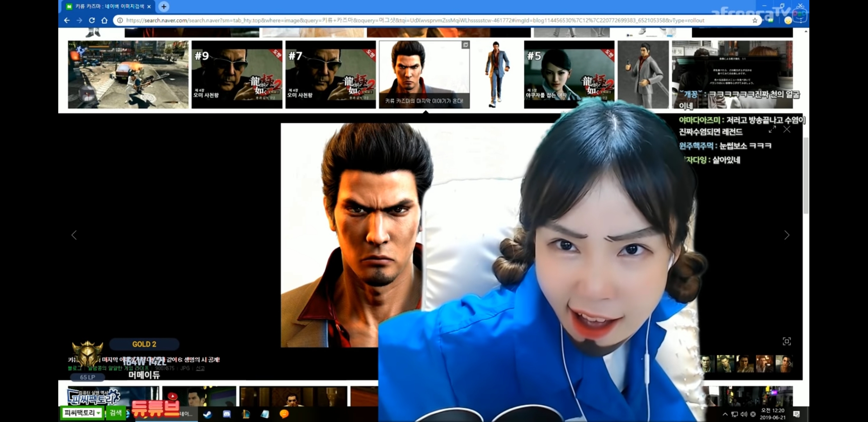Go back using the browser arrow
Screen dimensions: 868x422
67,20
